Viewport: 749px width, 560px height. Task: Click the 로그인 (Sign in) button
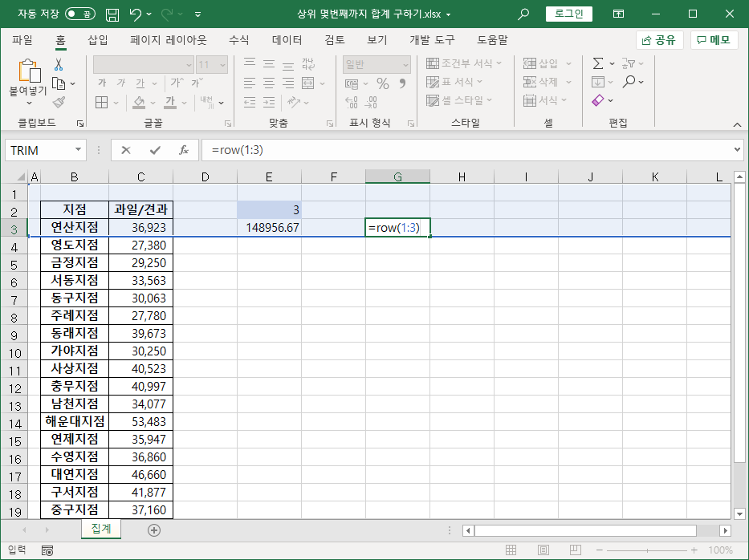(x=569, y=14)
